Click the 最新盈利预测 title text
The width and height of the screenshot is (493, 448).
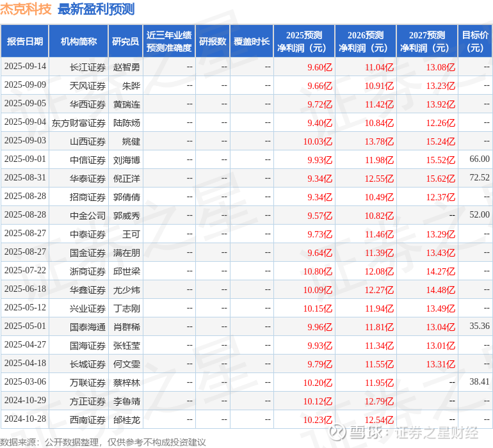click(x=96, y=9)
